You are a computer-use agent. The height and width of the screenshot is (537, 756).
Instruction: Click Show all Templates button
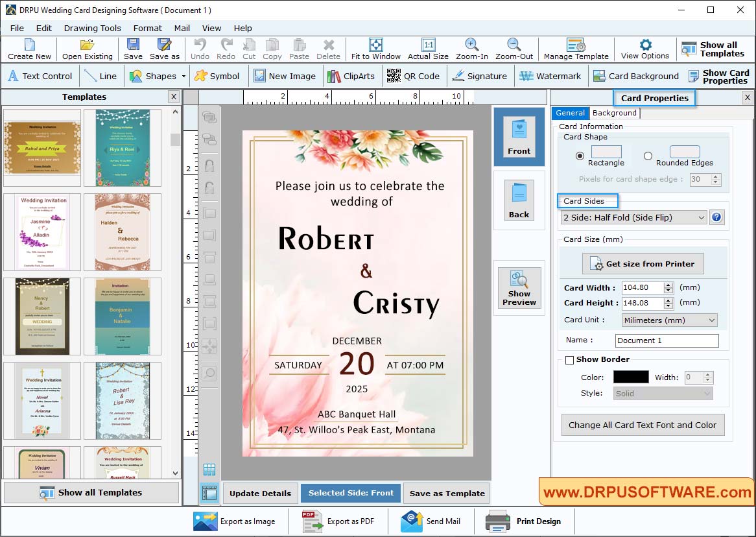pyautogui.click(x=91, y=493)
